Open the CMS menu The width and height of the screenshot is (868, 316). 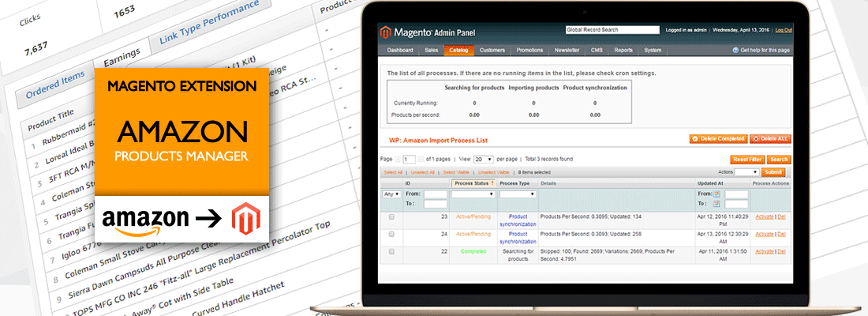click(597, 51)
